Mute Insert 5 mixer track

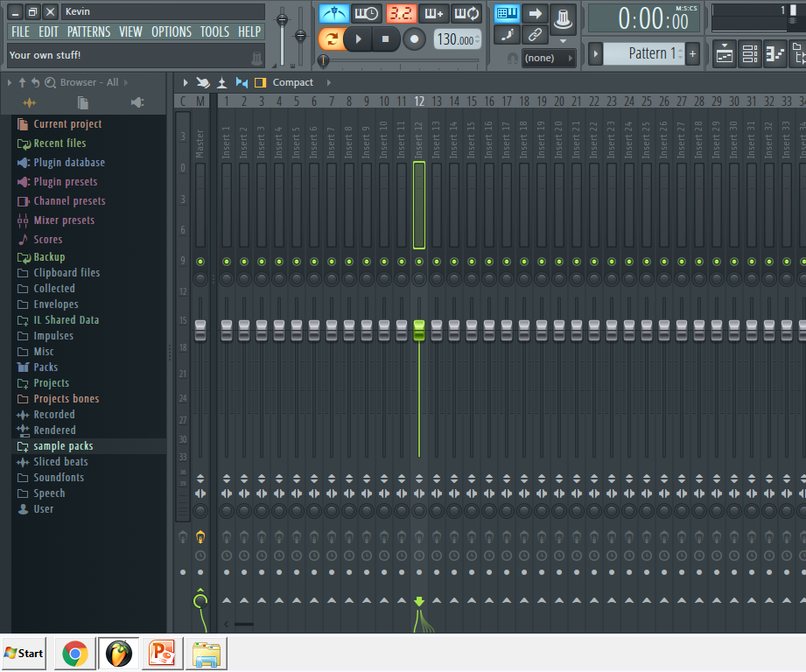(296, 260)
